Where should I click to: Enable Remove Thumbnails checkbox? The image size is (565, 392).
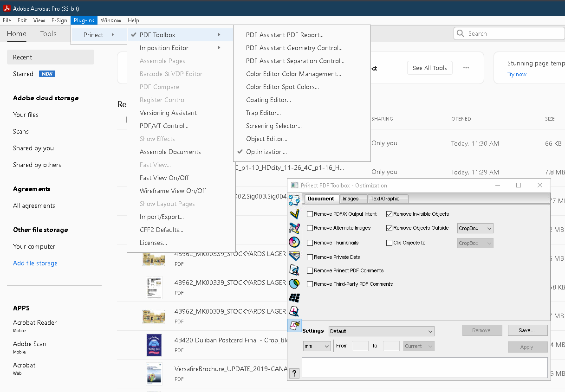coord(310,243)
